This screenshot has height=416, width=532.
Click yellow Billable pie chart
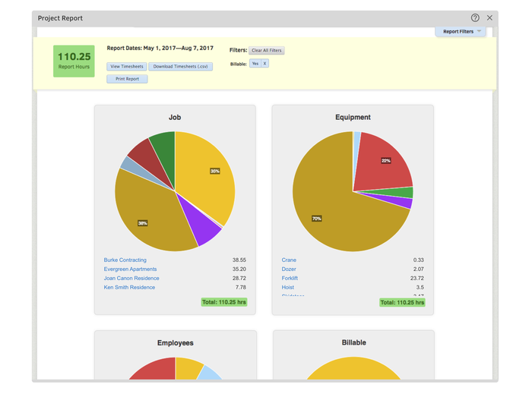[353, 370]
